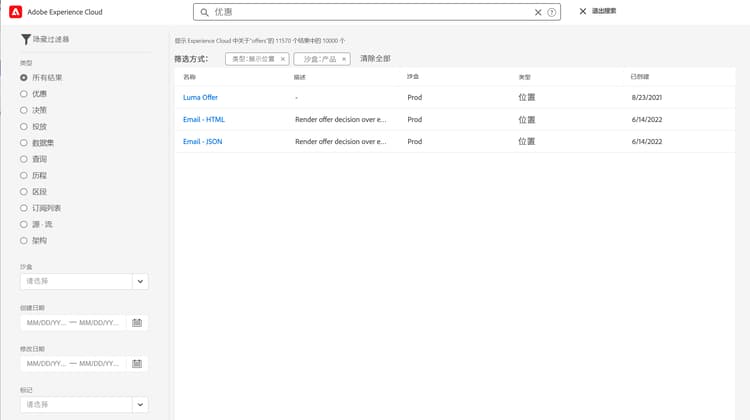The width and height of the screenshot is (750, 420).
Task: Sort by the 已创建 column header
Action: (x=640, y=77)
